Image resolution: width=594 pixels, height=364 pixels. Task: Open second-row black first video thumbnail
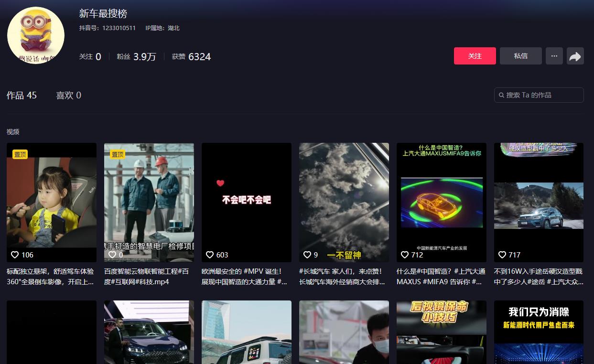pos(52,332)
